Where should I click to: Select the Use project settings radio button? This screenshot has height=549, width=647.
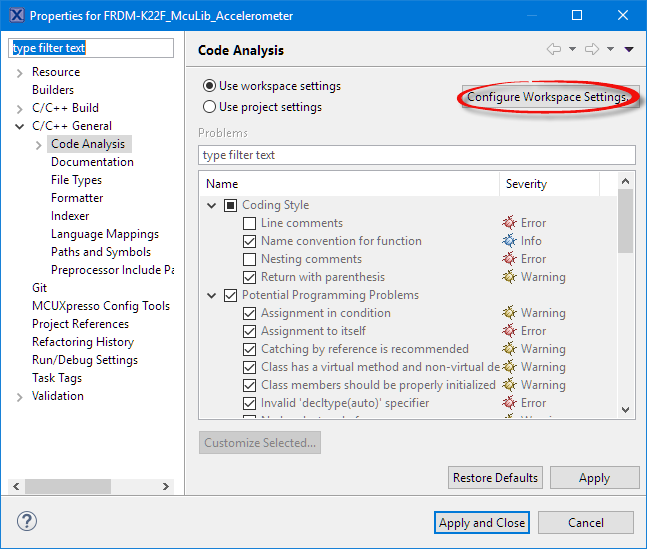coord(210,107)
